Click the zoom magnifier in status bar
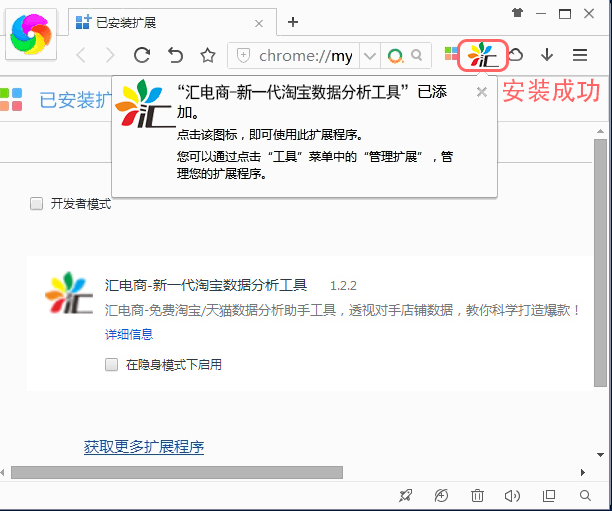 click(x=585, y=496)
